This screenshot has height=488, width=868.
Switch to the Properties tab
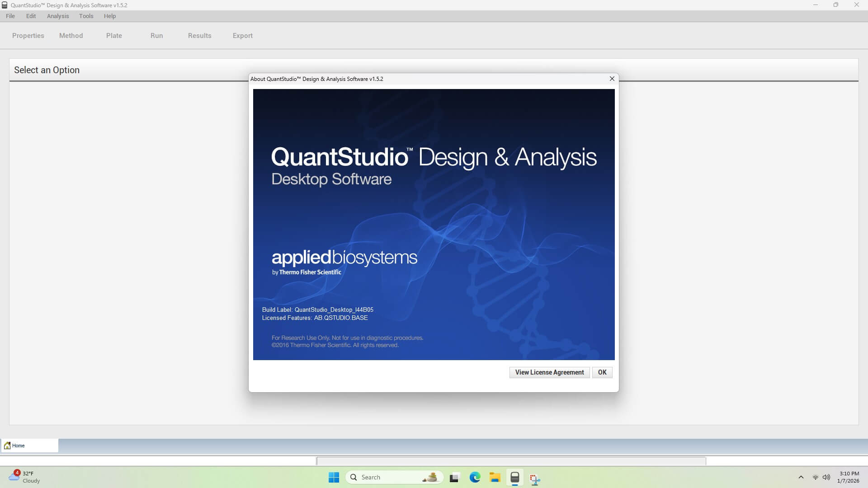28,36
